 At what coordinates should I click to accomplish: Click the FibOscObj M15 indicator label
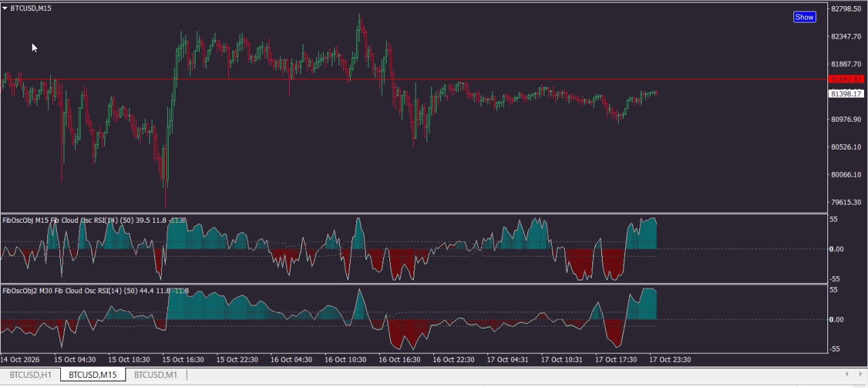[x=94, y=220]
